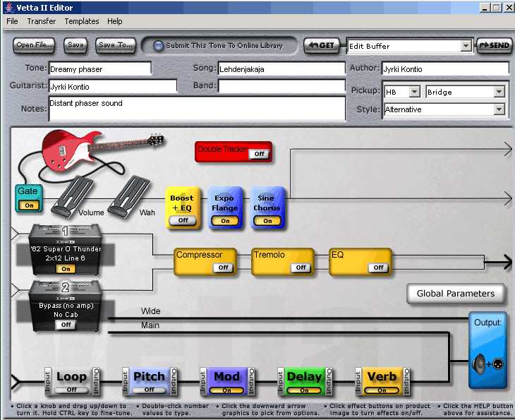Click the empty Band field
Image resolution: width=515 pixels, height=420 pixels.
click(x=281, y=86)
